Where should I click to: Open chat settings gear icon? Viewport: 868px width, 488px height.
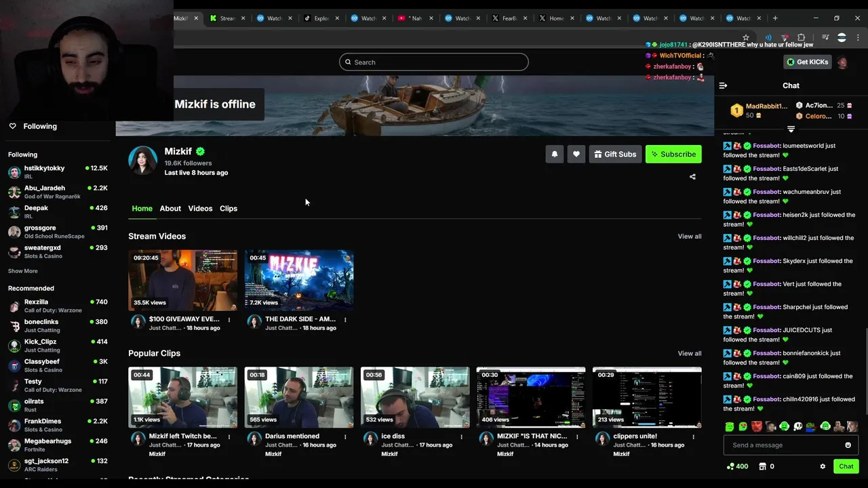pos(823,466)
